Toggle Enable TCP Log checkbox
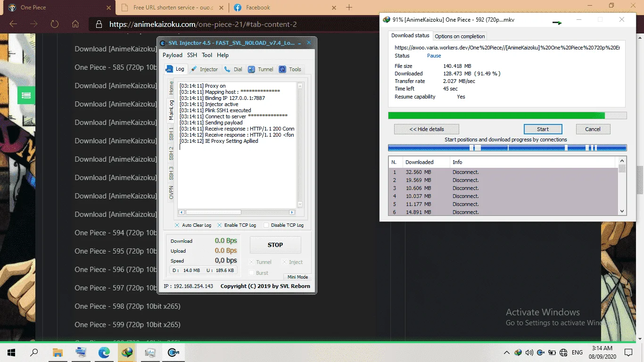This screenshot has width=644, height=362. (219, 225)
